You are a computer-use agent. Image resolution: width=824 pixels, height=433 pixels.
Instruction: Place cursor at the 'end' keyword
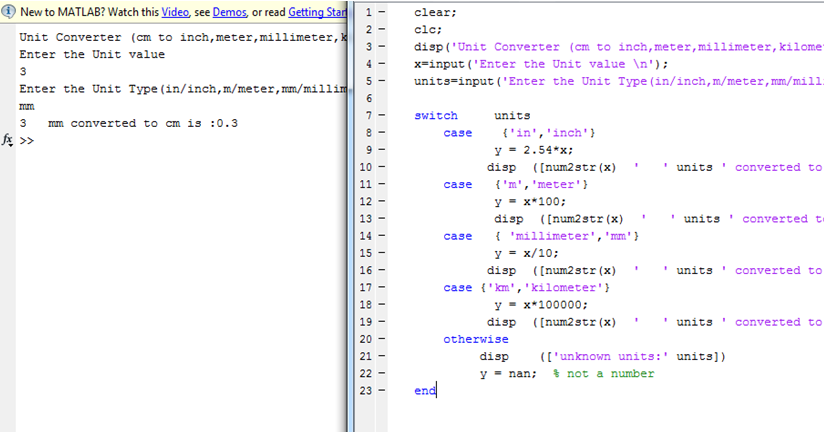pos(425,391)
